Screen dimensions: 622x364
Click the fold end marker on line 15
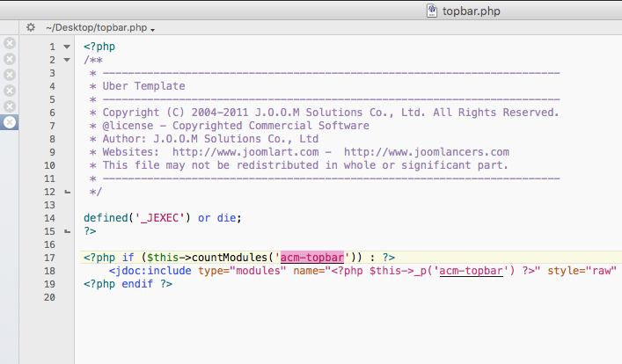coord(68,231)
